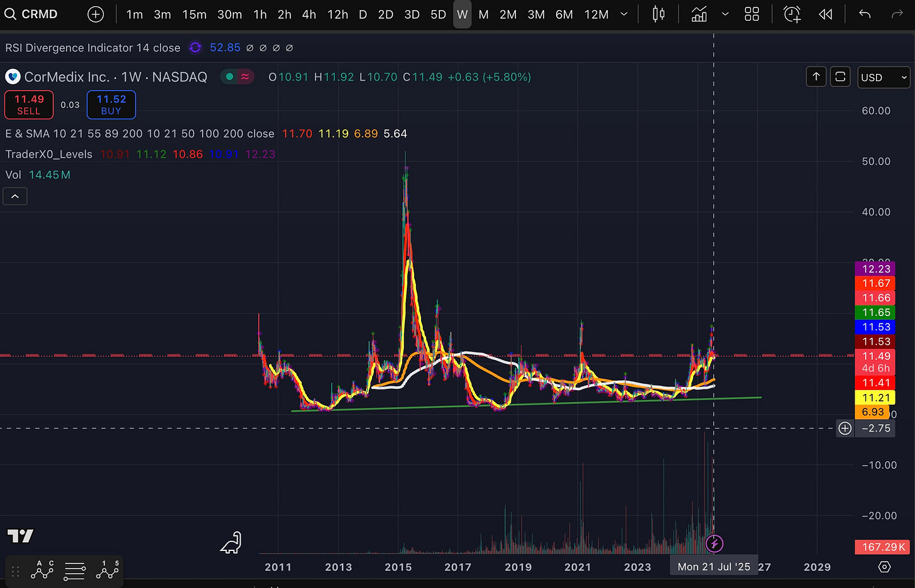Open chart settings hexagon gear
The width and height of the screenshot is (915, 588).
pos(884,567)
